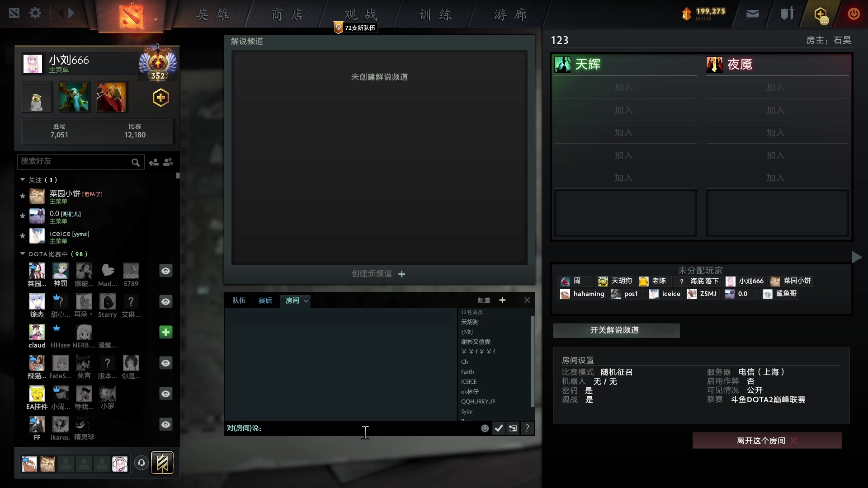
Task: Toggle the 开关解说频道 button
Action: click(x=616, y=330)
